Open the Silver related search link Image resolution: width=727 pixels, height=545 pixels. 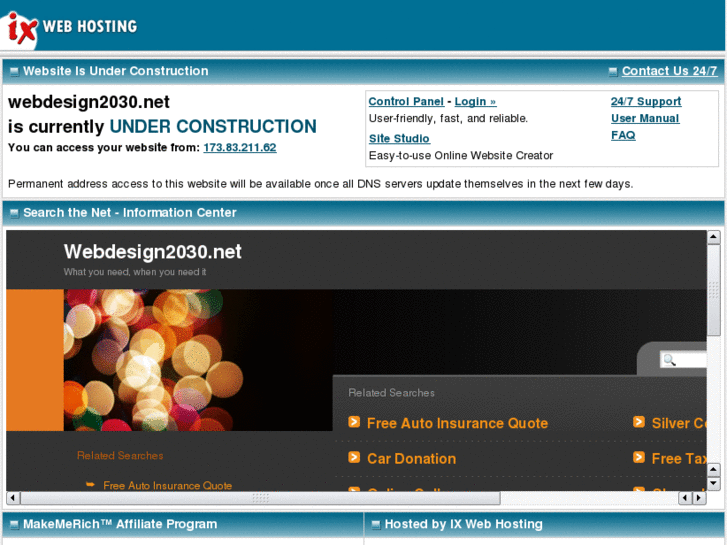click(x=679, y=423)
